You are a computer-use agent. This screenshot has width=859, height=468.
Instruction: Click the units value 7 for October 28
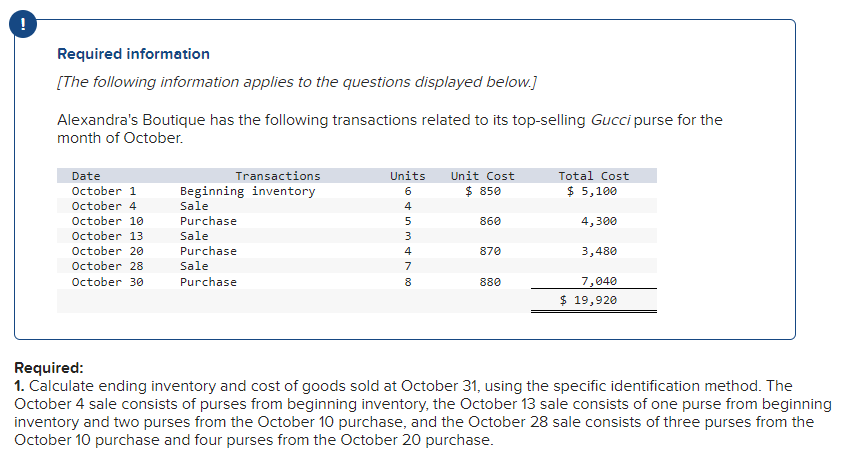point(408,266)
